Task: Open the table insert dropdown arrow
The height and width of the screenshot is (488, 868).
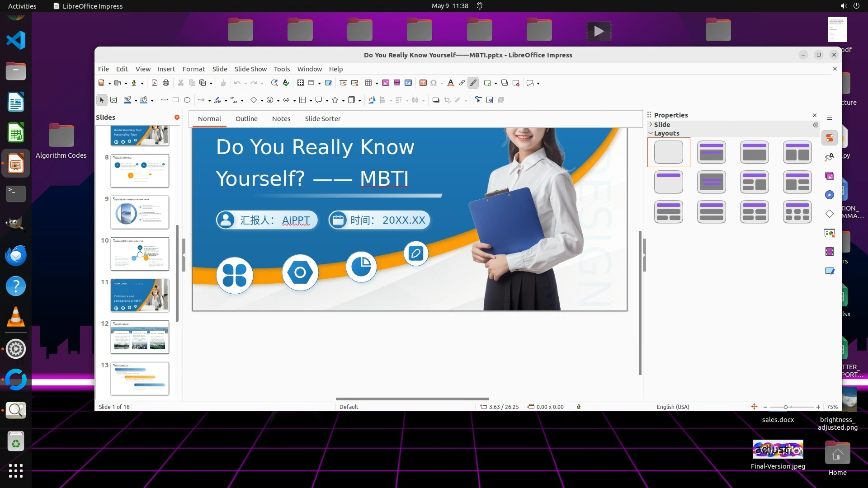Action: (x=377, y=84)
